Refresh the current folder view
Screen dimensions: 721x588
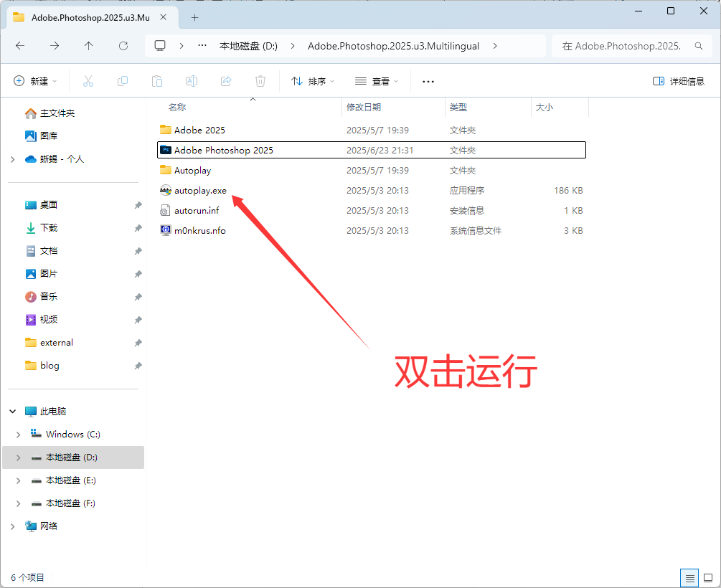click(123, 45)
